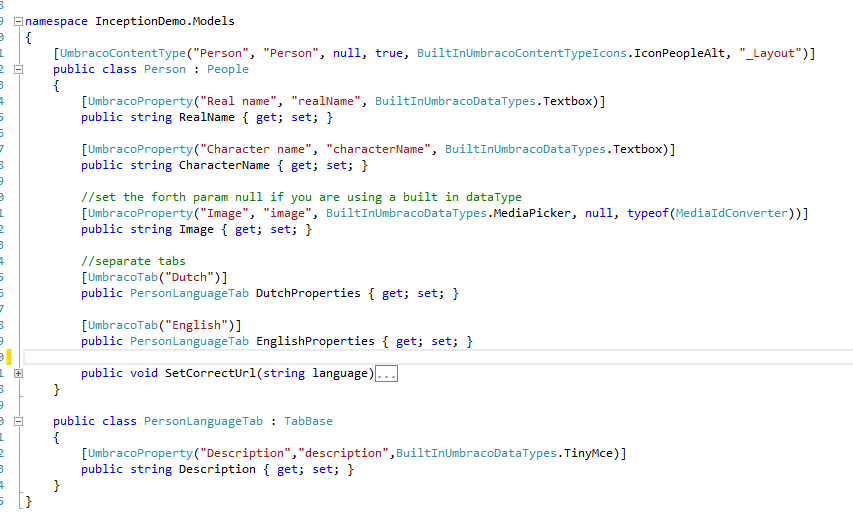This screenshot has height=527, width=853.
Task: Click the UmbracoContentType attribute
Action: (x=123, y=53)
